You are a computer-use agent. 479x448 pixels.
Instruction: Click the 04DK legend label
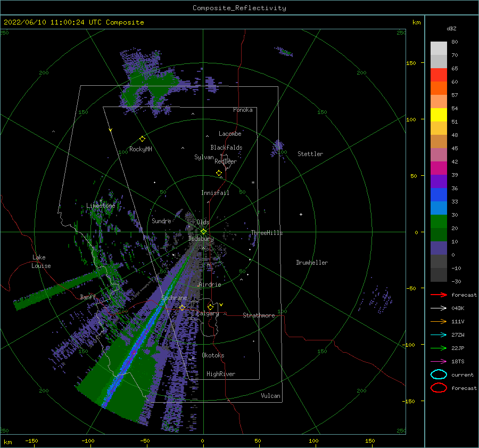point(458,308)
